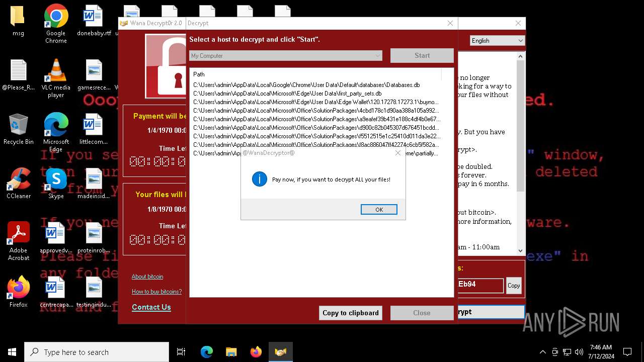
Task: Click the bitcoin address field ending Eb94
Action: pyautogui.click(x=480, y=286)
